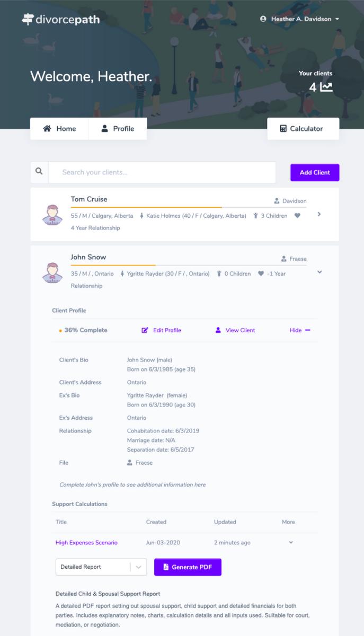Go to the Home tab
This screenshot has height=636, width=364.
click(x=59, y=129)
